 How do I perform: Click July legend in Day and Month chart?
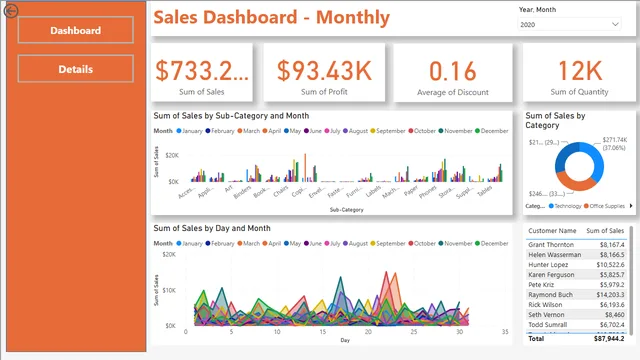(x=332, y=244)
